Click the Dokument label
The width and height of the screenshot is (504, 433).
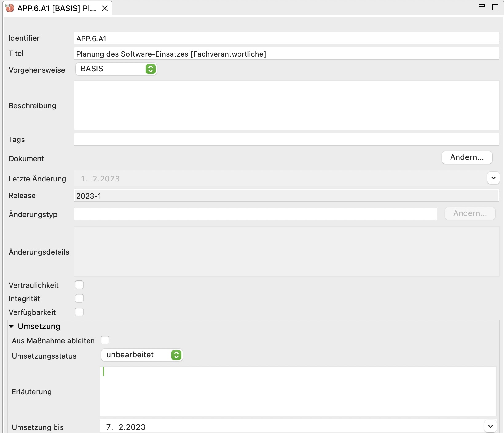pos(26,159)
